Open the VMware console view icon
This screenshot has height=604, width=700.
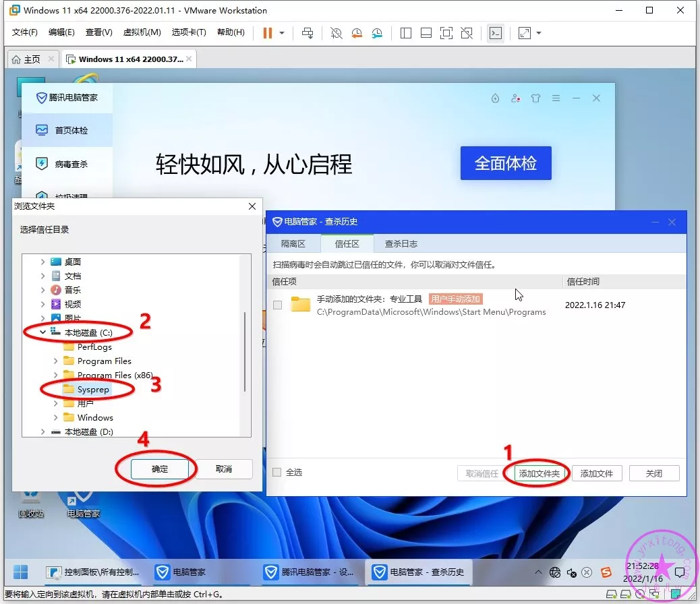496,33
